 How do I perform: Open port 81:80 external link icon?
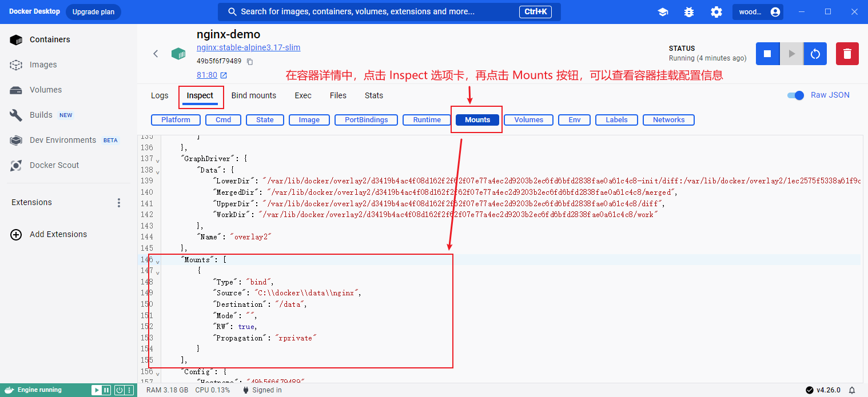click(x=224, y=75)
